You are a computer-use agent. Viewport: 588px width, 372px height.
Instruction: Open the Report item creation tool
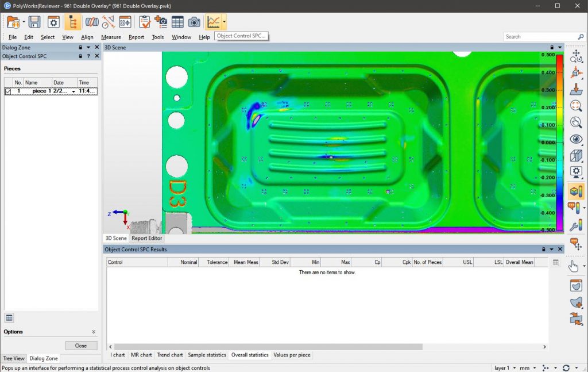[161, 22]
